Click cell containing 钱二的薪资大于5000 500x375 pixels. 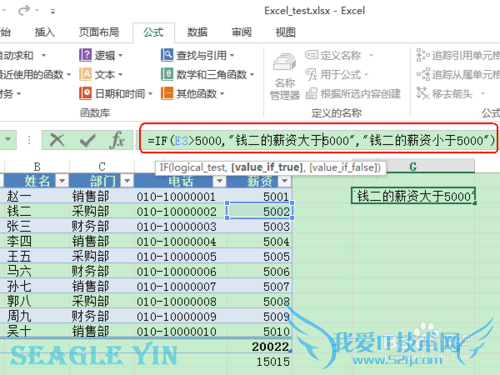coord(413,196)
